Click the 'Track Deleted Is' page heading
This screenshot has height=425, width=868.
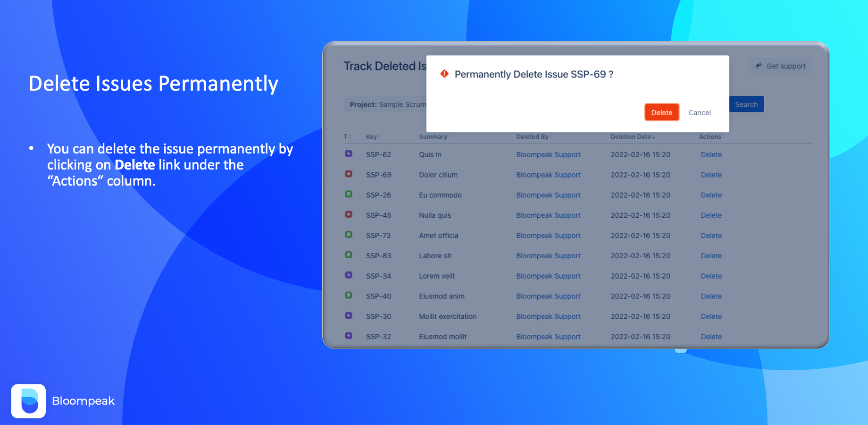[385, 66]
